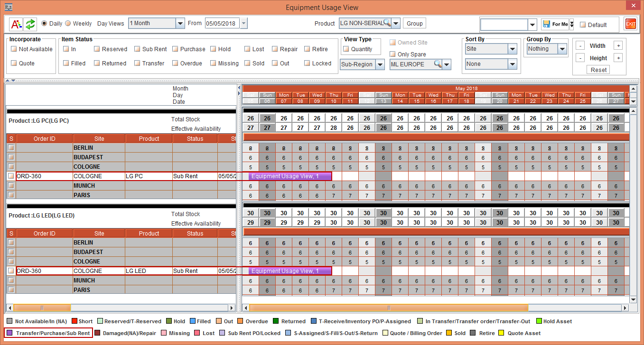Click the purple Transfer/Purchase/Sub Rent legend swatch
The width and height of the screenshot is (644, 345).
pyautogui.click(x=9, y=333)
